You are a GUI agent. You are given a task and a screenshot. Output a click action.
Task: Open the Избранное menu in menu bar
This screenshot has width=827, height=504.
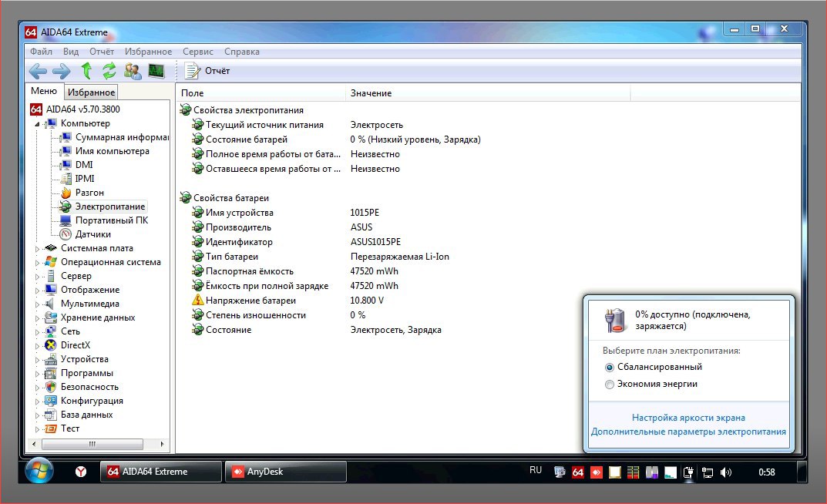click(x=148, y=52)
